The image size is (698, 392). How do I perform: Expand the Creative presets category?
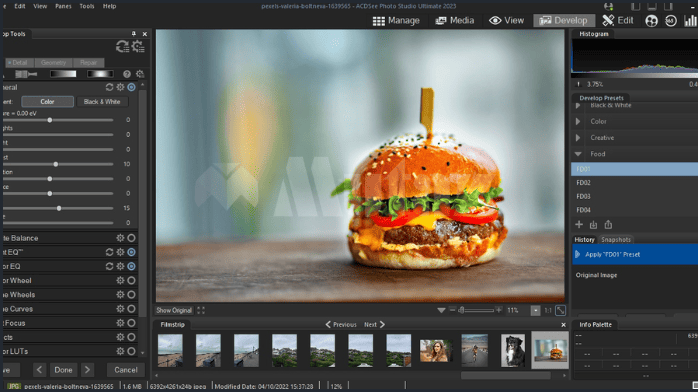[x=578, y=138]
